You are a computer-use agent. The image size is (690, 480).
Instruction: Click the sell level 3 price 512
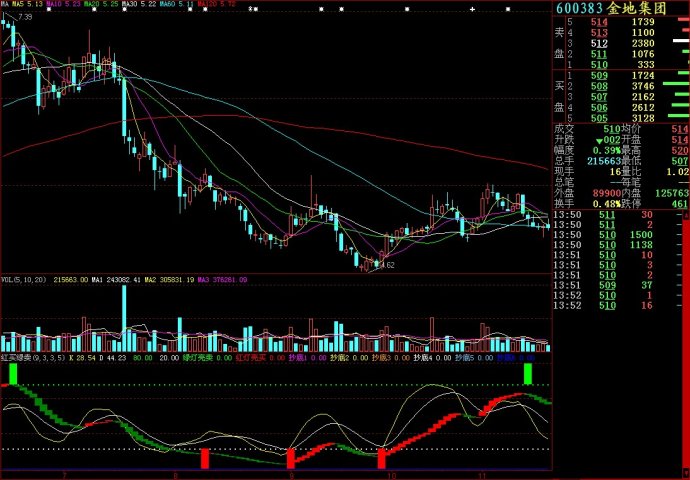click(599, 44)
